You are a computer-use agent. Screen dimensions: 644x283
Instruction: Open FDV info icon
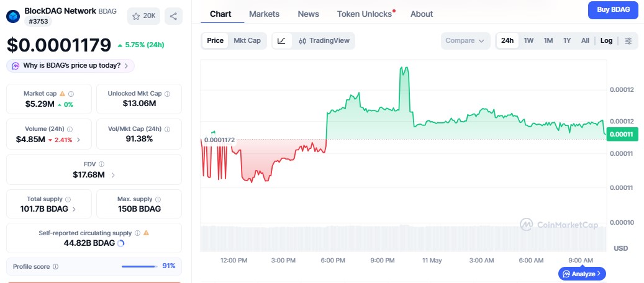click(101, 164)
